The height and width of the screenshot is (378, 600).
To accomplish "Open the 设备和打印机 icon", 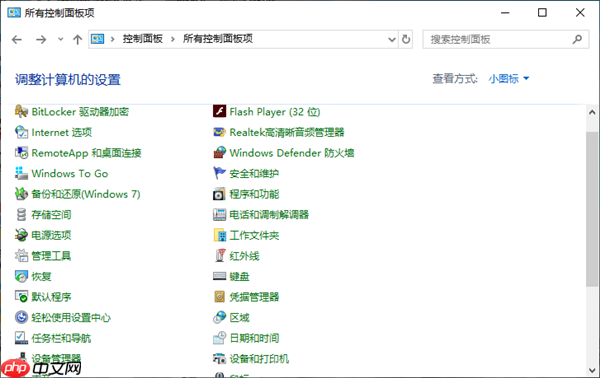I will click(219, 358).
